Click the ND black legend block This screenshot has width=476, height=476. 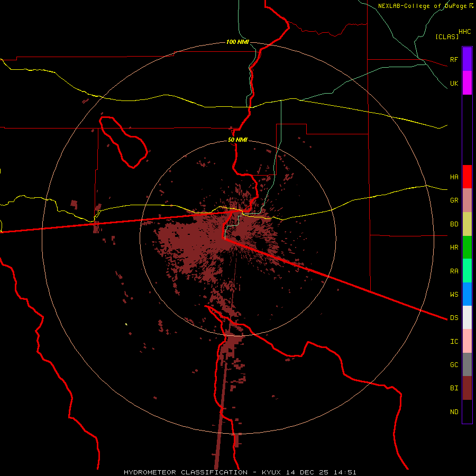[467, 411]
